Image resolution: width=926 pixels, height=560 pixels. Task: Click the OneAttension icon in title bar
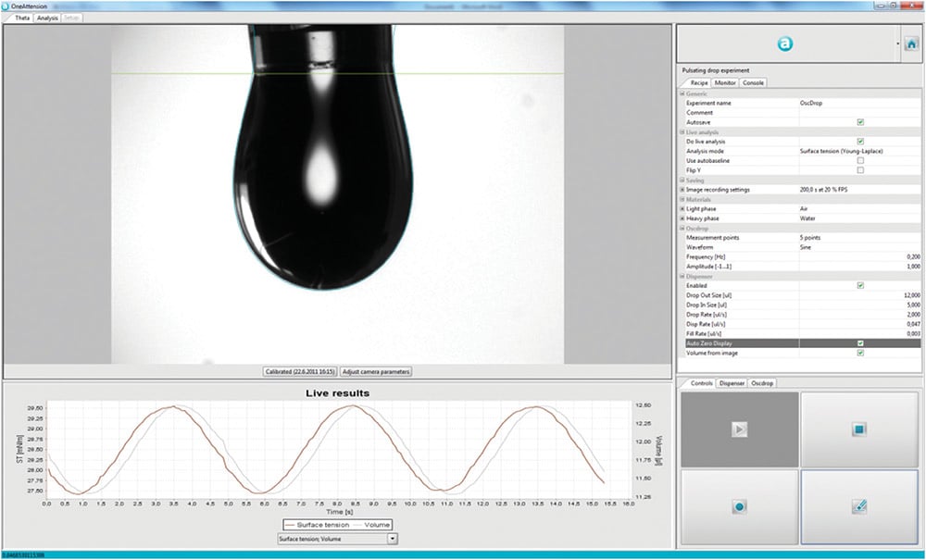click(7, 5)
